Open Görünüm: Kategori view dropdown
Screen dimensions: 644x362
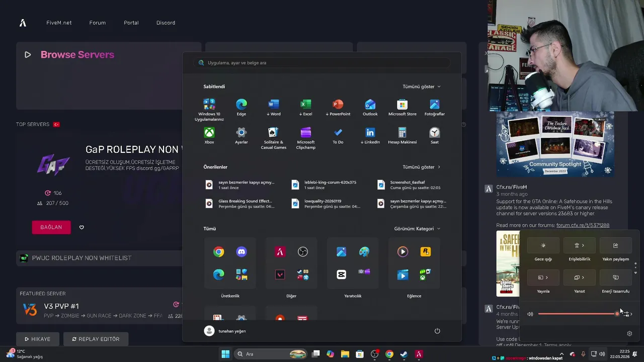tap(418, 229)
